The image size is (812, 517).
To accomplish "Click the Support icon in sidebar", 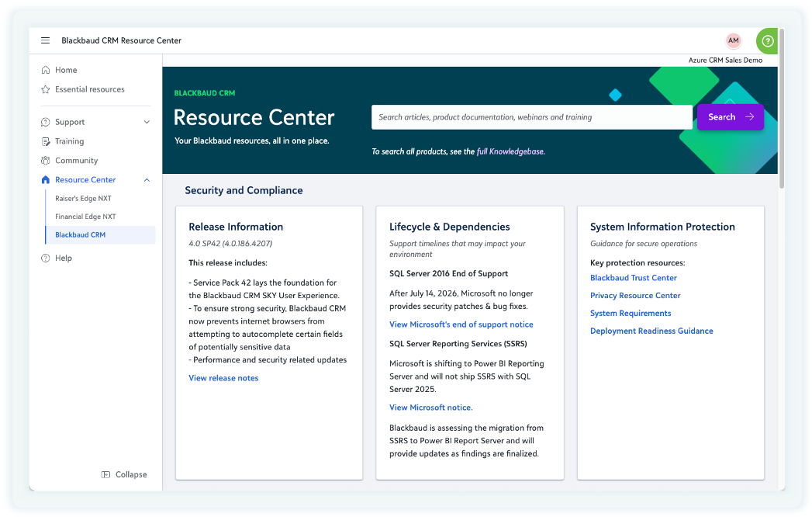I will coord(46,122).
